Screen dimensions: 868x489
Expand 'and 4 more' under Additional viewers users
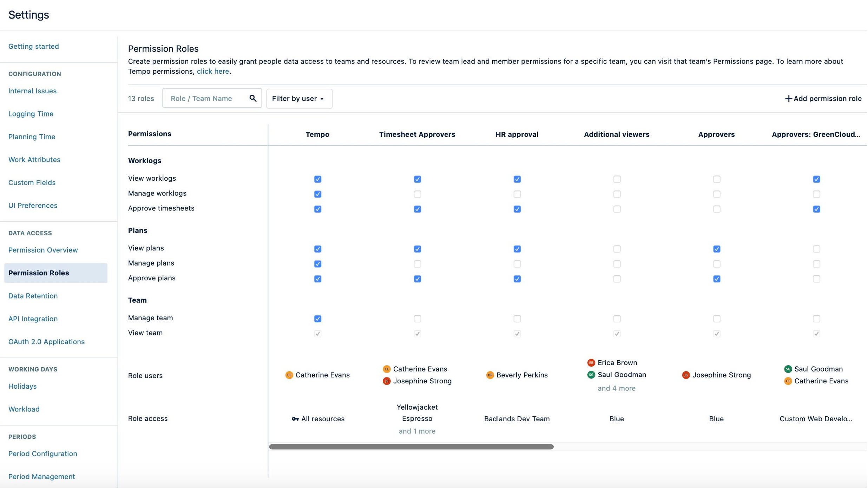616,388
